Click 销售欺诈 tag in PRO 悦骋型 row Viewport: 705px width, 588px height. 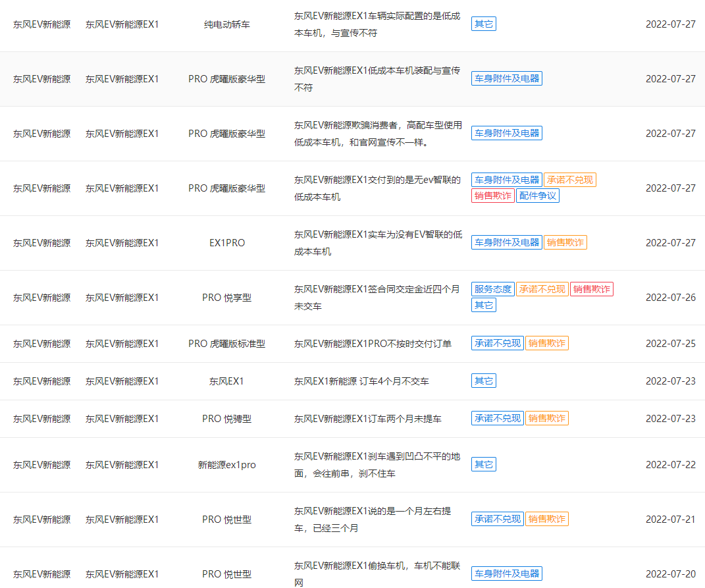(547, 418)
